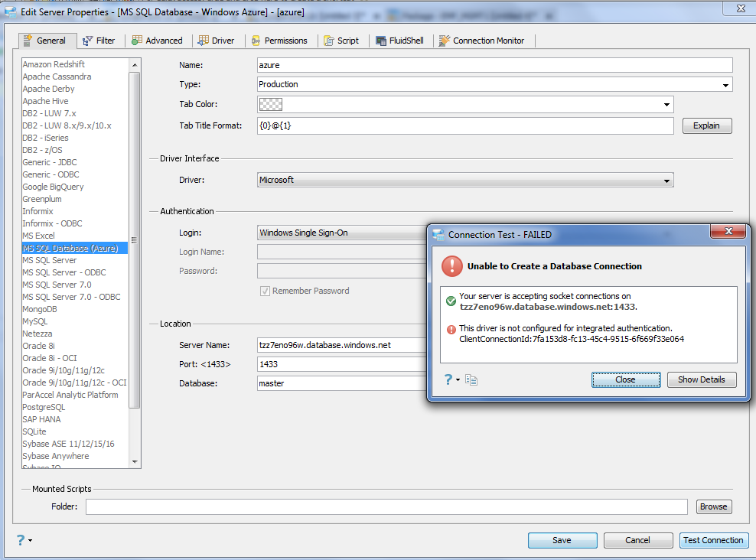
Task: Click Show Details in the failed connection dialog
Action: (702, 379)
